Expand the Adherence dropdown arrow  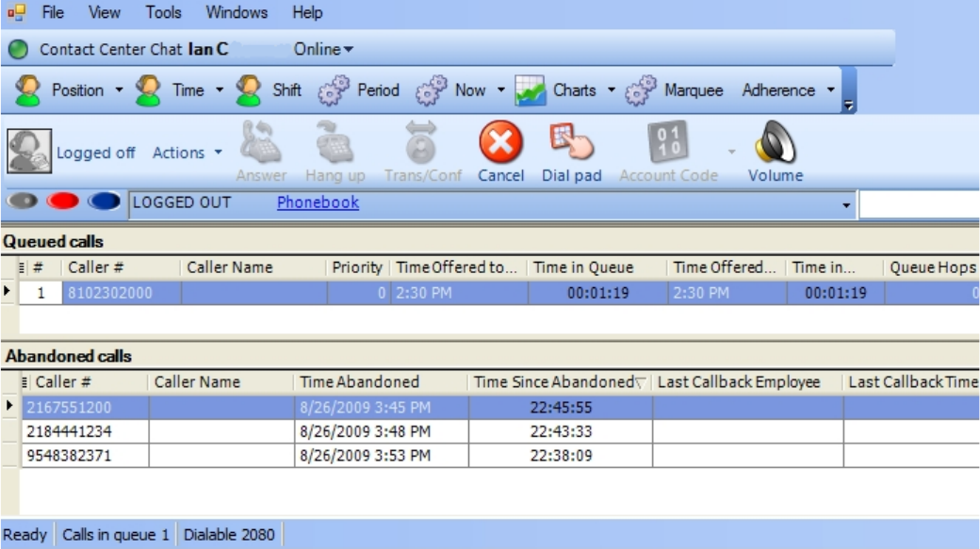pos(830,90)
